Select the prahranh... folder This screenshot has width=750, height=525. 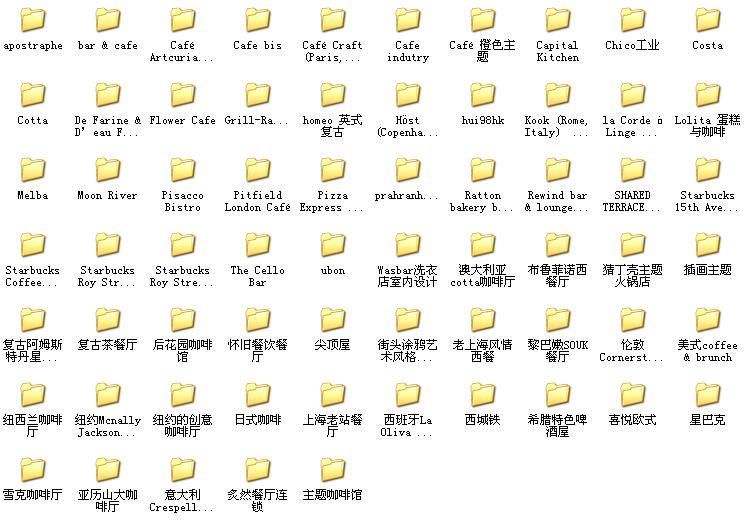(x=408, y=170)
